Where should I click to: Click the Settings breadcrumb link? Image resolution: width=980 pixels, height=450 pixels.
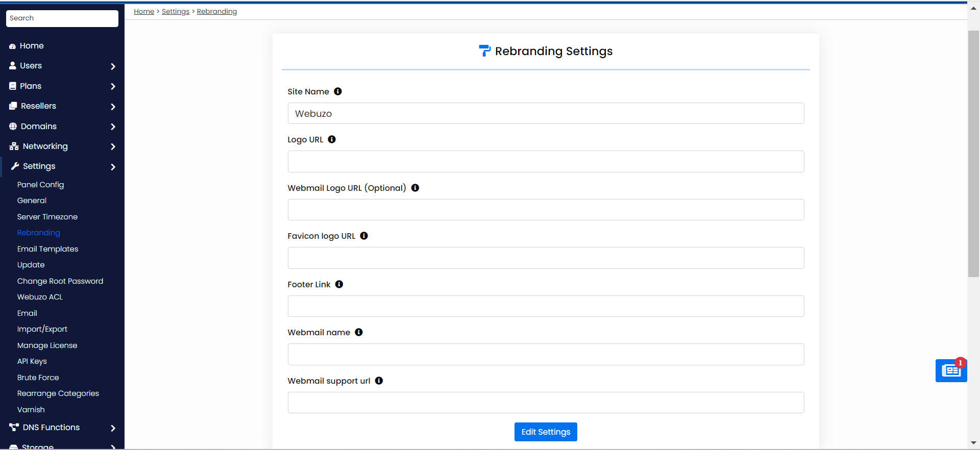click(176, 11)
